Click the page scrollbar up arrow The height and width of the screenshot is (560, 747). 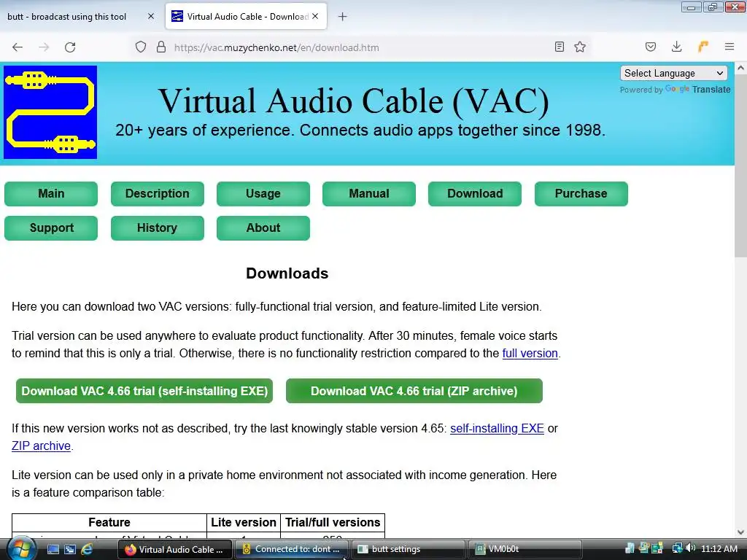[741, 68]
